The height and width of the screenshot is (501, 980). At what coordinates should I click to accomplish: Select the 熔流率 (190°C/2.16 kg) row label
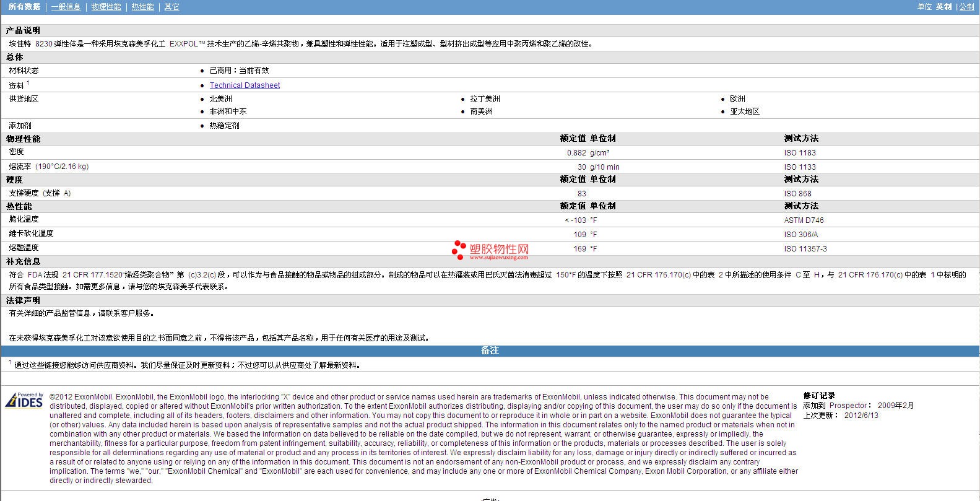48,167
